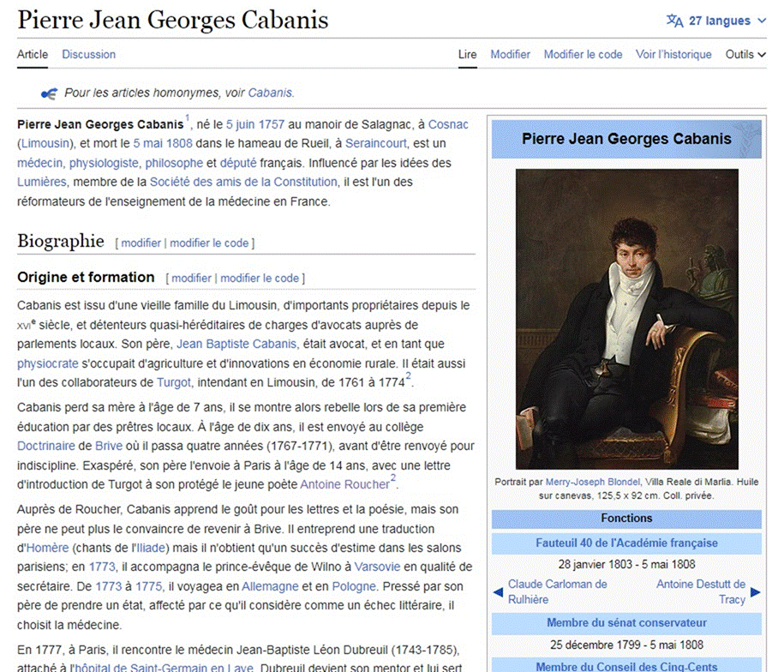Click the left predecessor arrow icon
Viewport: 784px width, 672px height.
tap(498, 592)
